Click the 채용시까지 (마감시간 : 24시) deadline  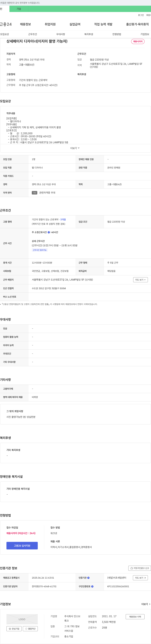pos(21,533)
